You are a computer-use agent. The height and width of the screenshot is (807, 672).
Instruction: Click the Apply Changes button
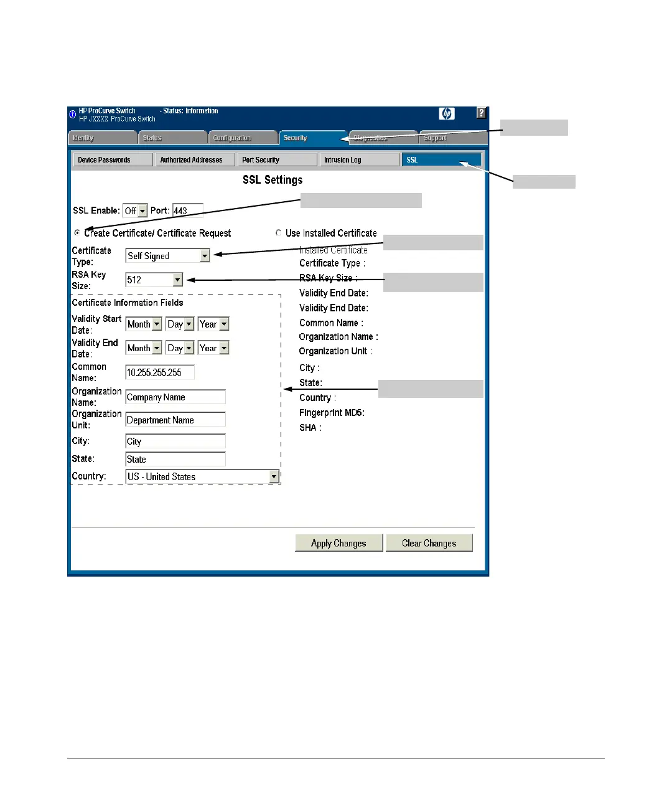338,543
